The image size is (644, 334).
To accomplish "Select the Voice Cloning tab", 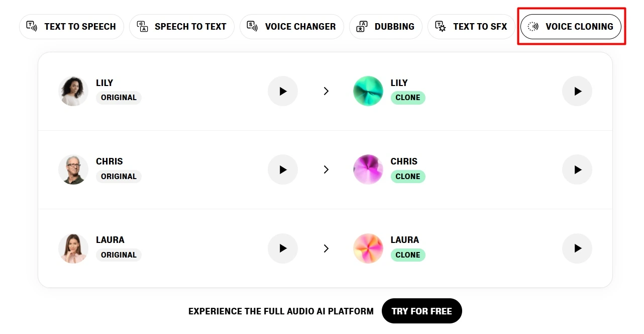I will (x=571, y=27).
